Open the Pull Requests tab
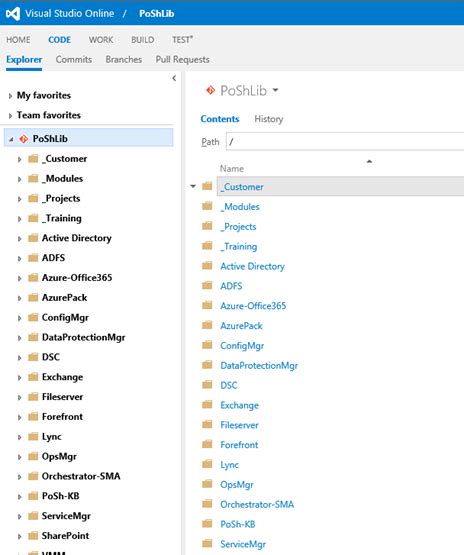 pyautogui.click(x=183, y=59)
